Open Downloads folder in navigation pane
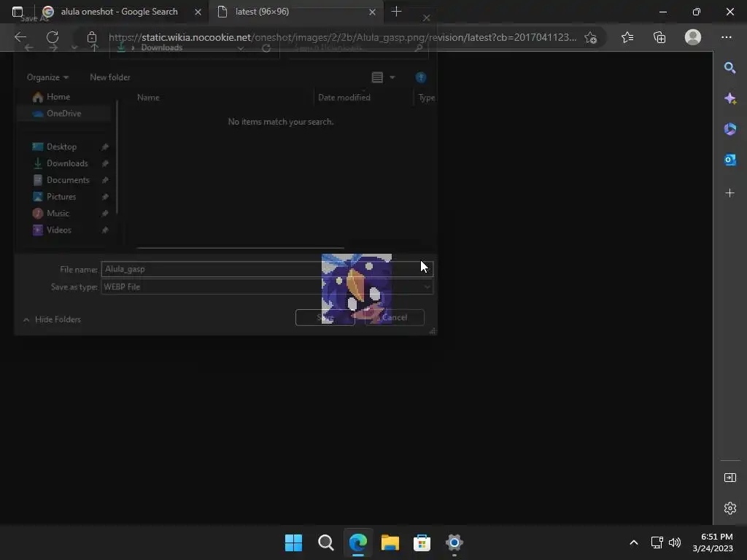 pos(67,163)
